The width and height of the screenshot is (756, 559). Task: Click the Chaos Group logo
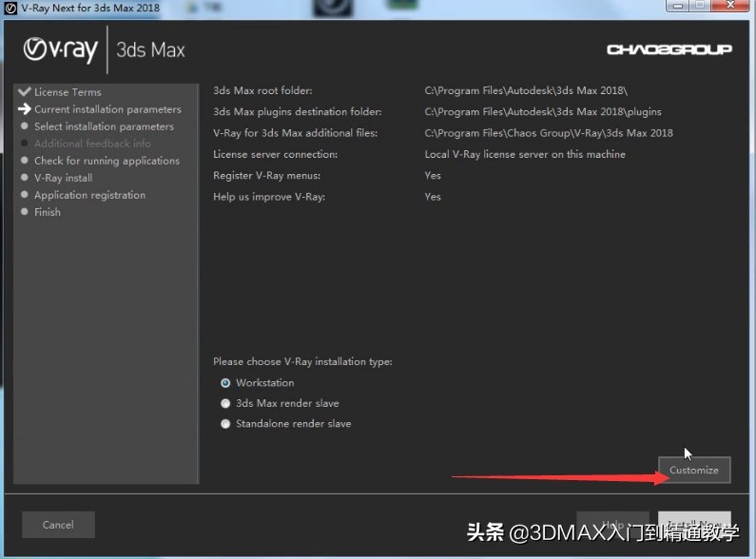click(x=669, y=49)
